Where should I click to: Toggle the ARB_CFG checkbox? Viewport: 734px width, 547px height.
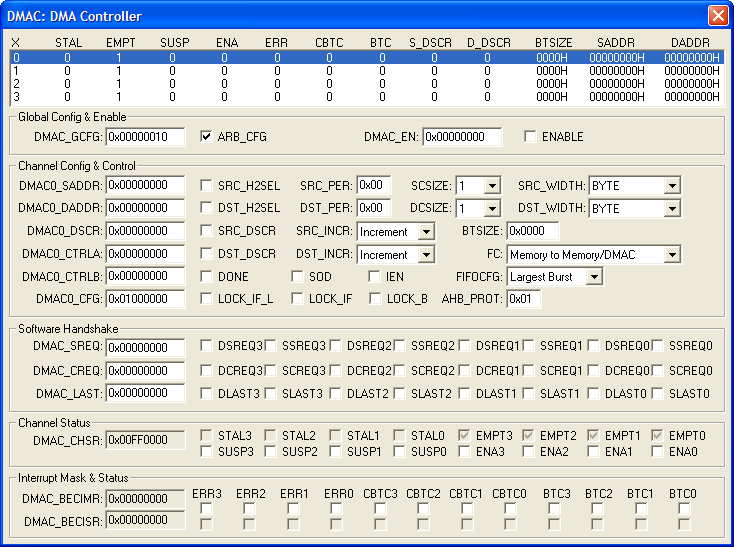207,137
